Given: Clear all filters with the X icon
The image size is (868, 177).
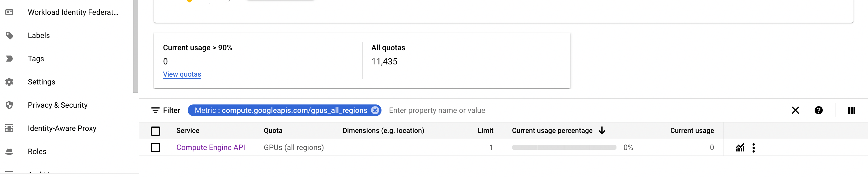Looking at the screenshot, I should (795, 110).
